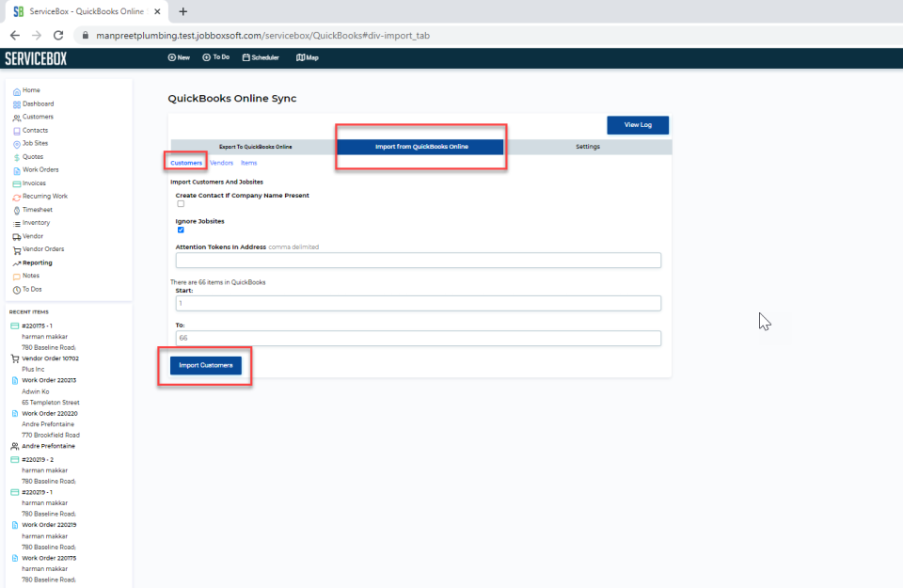Open the Settings tab
Viewport: 903px width, 588px height.
coord(587,147)
